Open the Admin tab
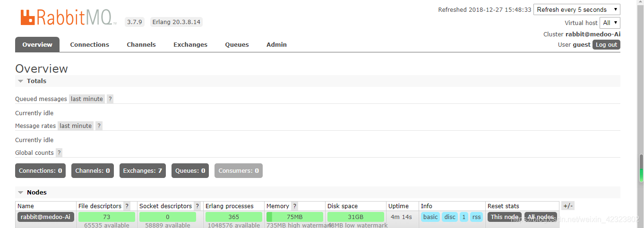Image resolution: width=644 pixels, height=228 pixels. tap(276, 44)
